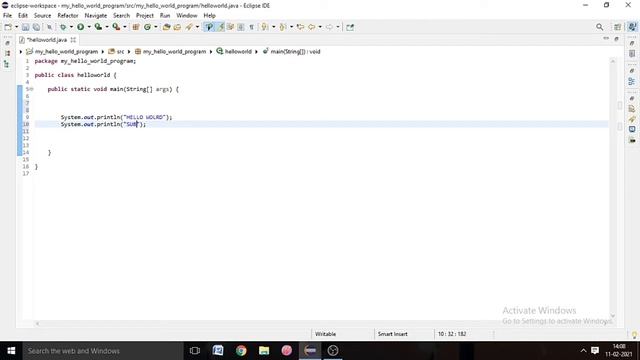Click the New file toolbar icon
640x360 pixels.
coord(8,27)
